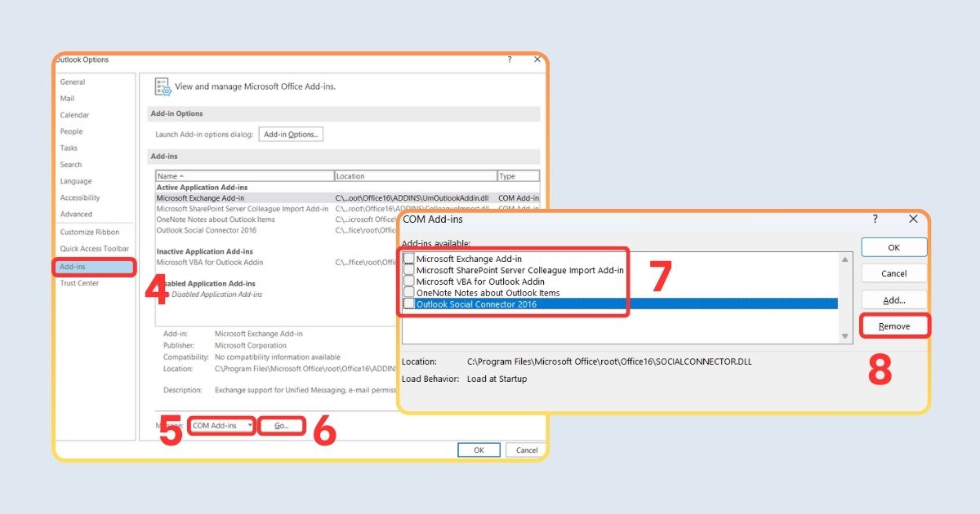This screenshot has width=980, height=514.
Task: Click Add to browse for a new add-in
Action: click(x=893, y=299)
